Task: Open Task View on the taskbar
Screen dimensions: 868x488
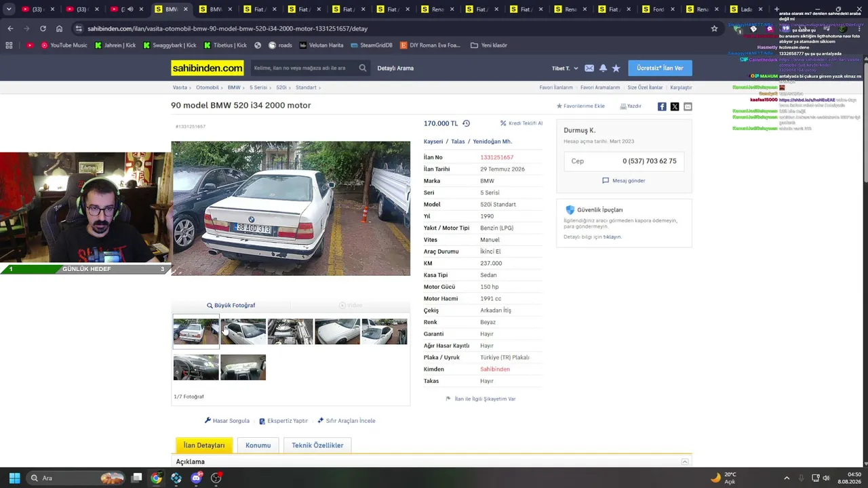Action: point(136,478)
